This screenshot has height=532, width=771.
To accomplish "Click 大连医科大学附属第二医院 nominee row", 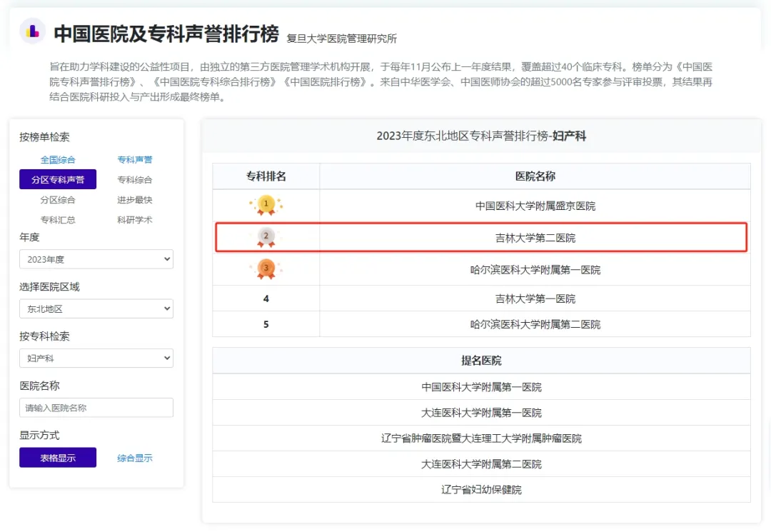I will tap(481, 464).
